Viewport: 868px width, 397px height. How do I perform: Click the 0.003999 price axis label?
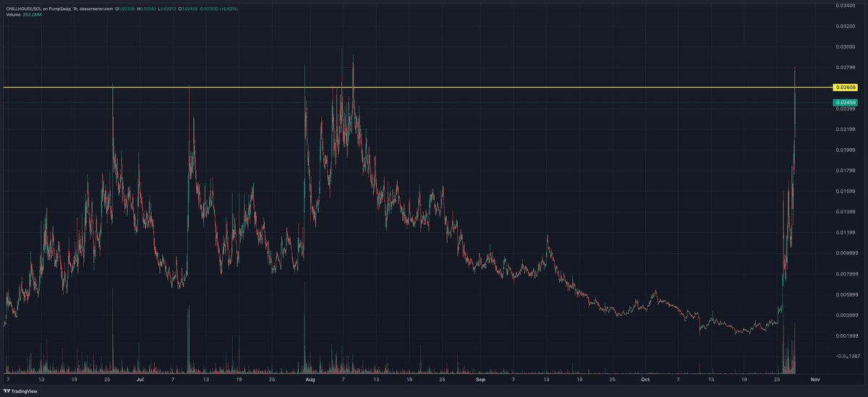[x=846, y=315]
